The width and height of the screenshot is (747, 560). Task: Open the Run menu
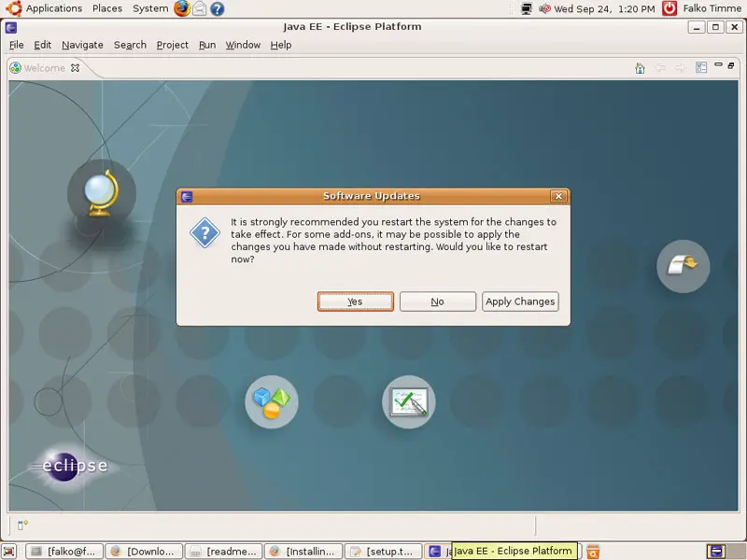click(207, 45)
